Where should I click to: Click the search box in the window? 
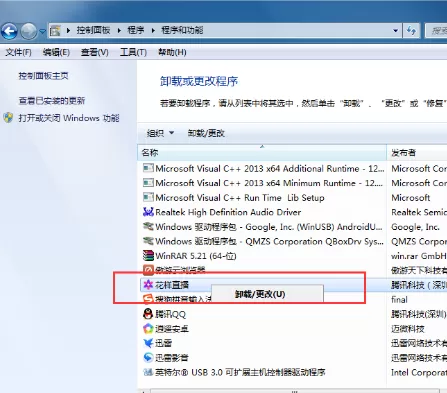pos(436,31)
